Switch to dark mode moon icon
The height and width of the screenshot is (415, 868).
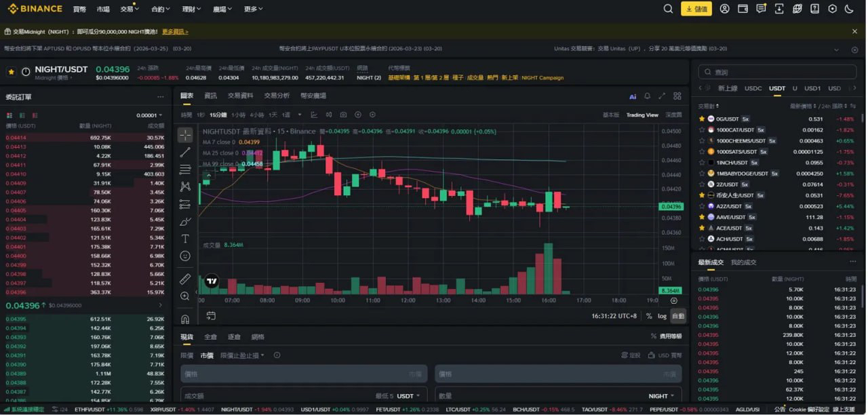pyautogui.click(x=850, y=9)
